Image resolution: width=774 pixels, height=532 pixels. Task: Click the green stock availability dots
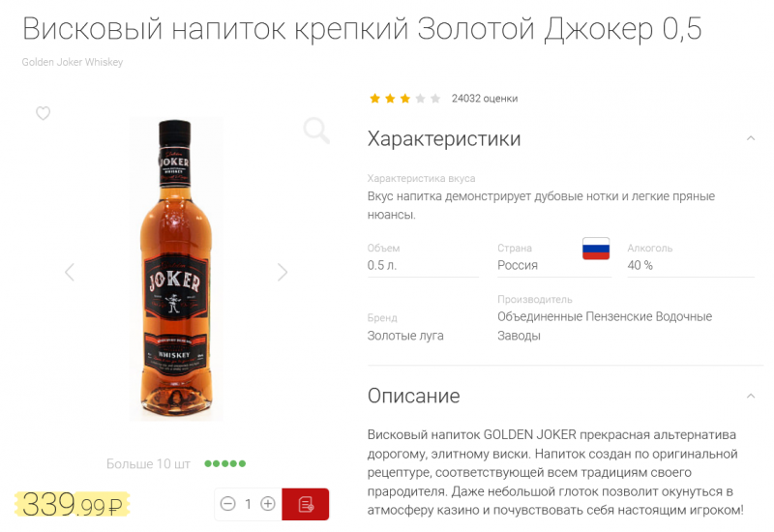(x=225, y=463)
